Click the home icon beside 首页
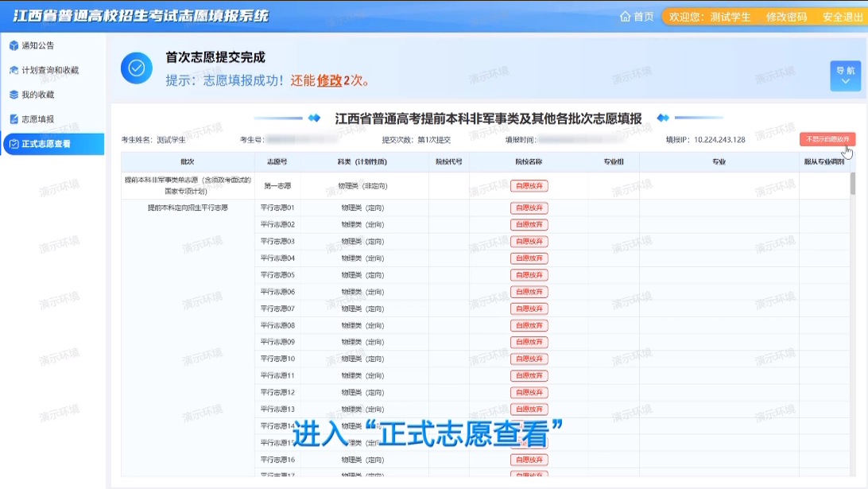Screen dimensions: 868x489 [x=625, y=17]
